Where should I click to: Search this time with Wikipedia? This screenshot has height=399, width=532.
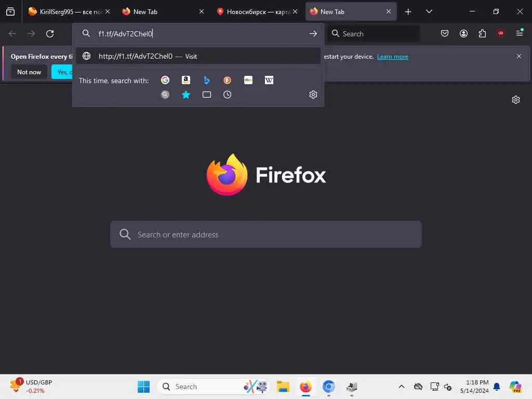tap(269, 80)
